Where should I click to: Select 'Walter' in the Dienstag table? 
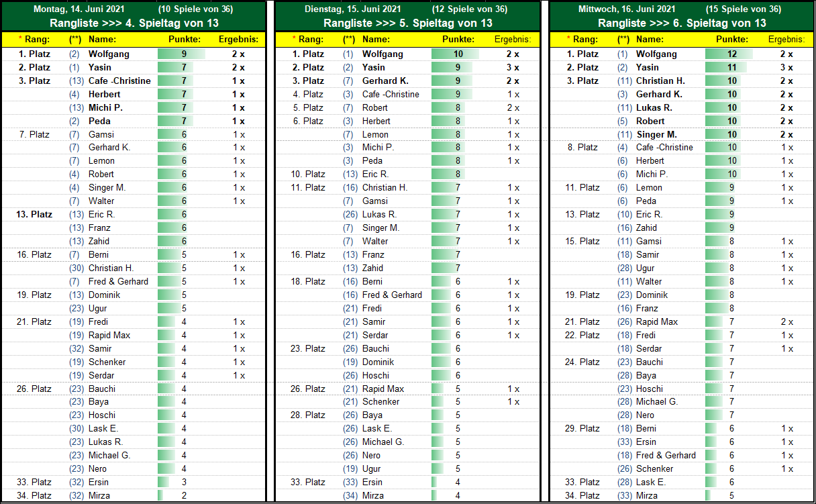375,241
